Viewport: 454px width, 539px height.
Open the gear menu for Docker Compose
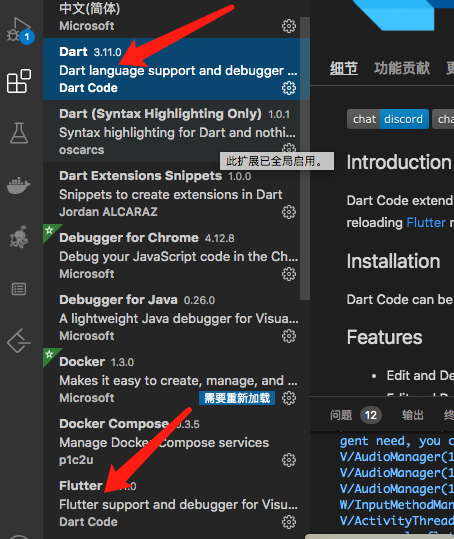click(289, 460)
